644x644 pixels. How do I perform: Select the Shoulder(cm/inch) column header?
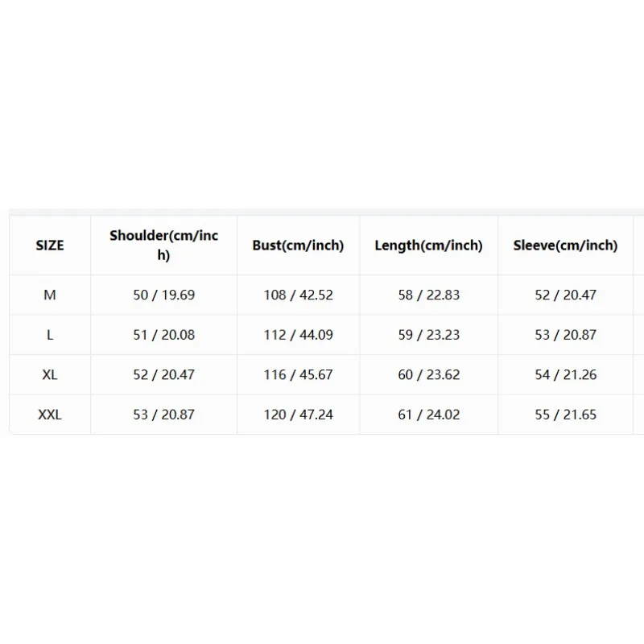[163, 246]
